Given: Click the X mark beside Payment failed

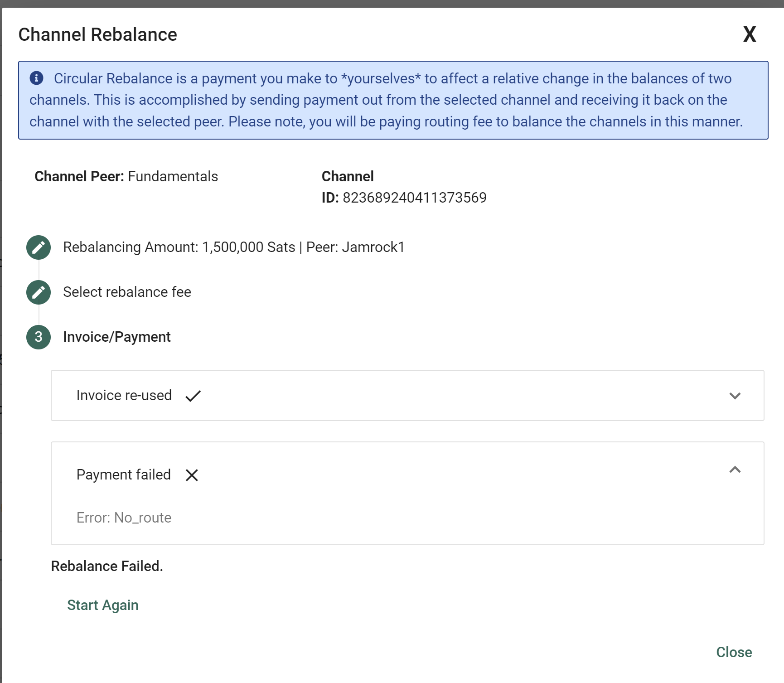Looking at the screenshot, I should pyautogui.click(x=192, y=475).
